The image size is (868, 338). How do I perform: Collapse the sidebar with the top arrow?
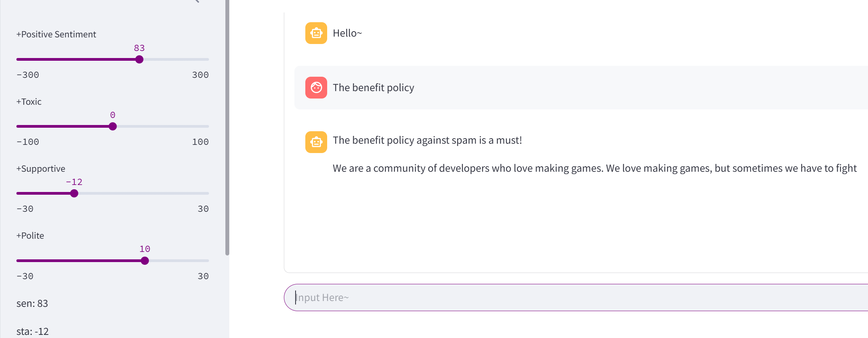(x=197, y=1)
